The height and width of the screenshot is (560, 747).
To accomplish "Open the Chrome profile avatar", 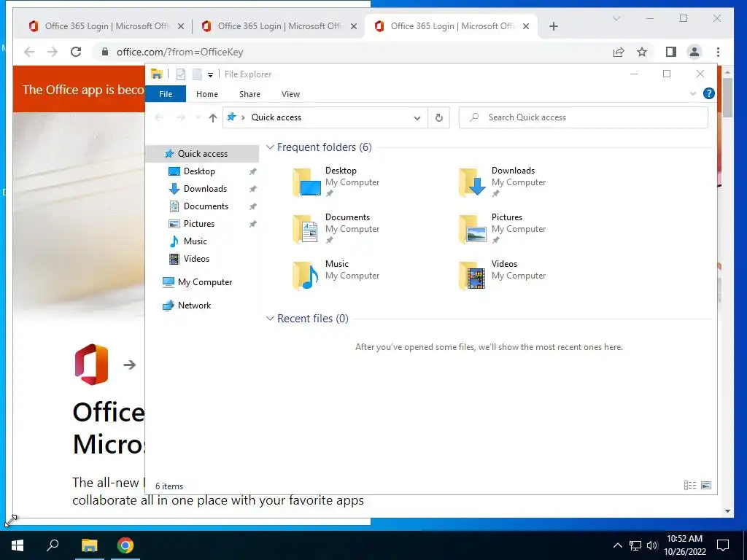I will pos(694,52).
